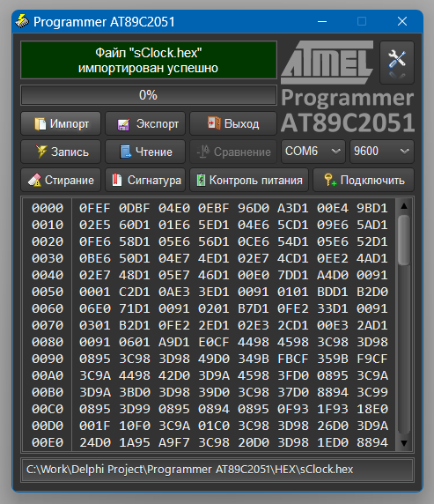The image size is (434, 504).
Task: Click the Стирание eraser icon
Action: pyautogui.click(x=34, y=180)
